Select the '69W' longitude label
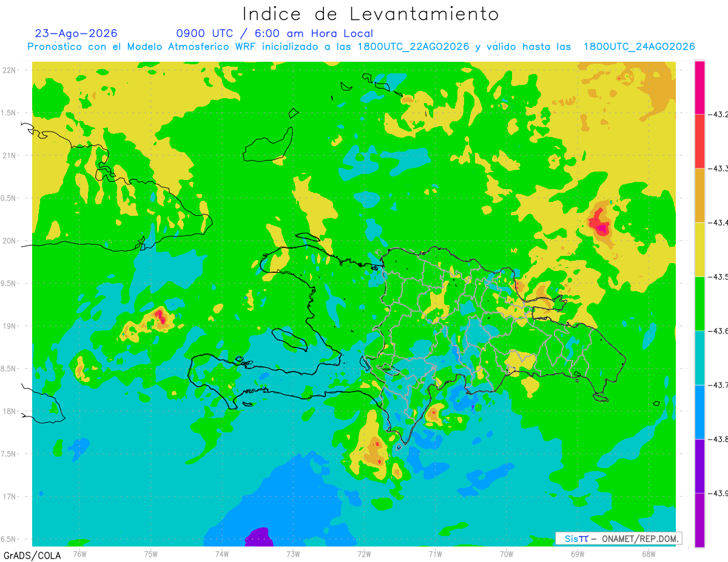The width and height of the screenshot is (728, 562). pos(578,554)
